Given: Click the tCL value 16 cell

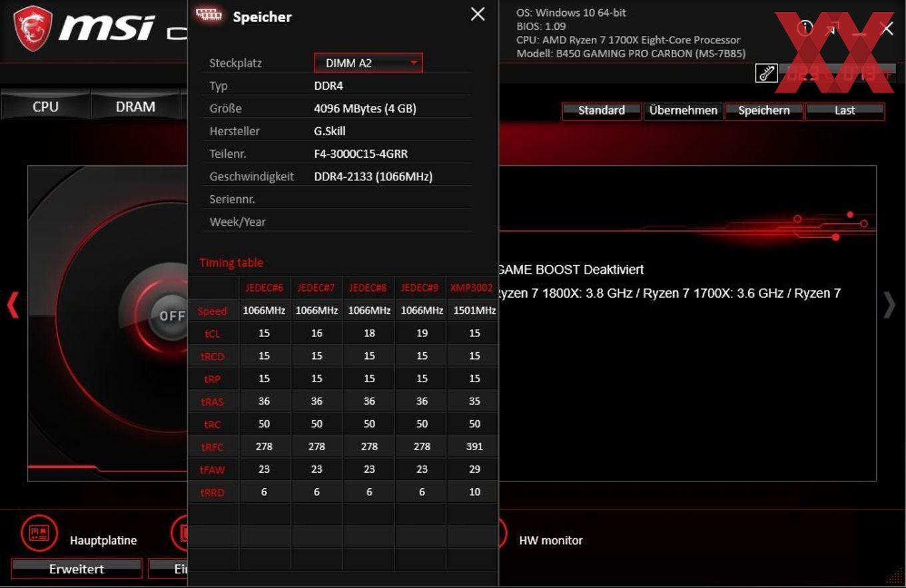Looking at the screenshot, I should point(316,333).
